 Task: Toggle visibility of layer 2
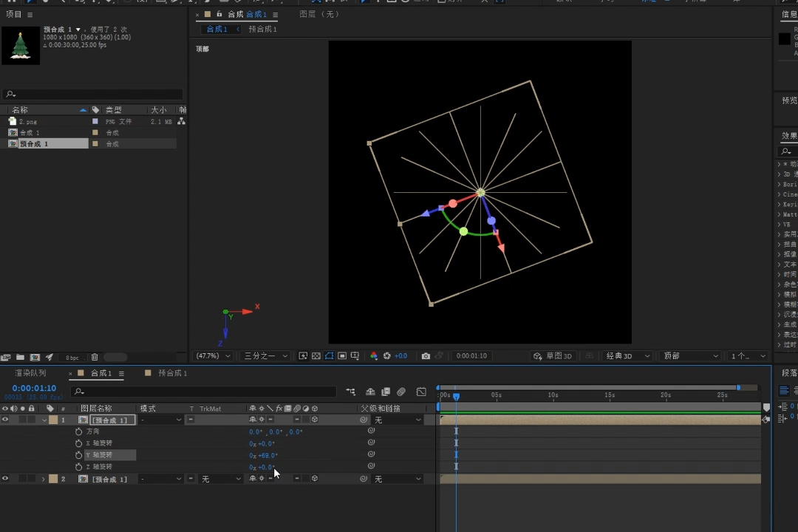click(5, 479)
